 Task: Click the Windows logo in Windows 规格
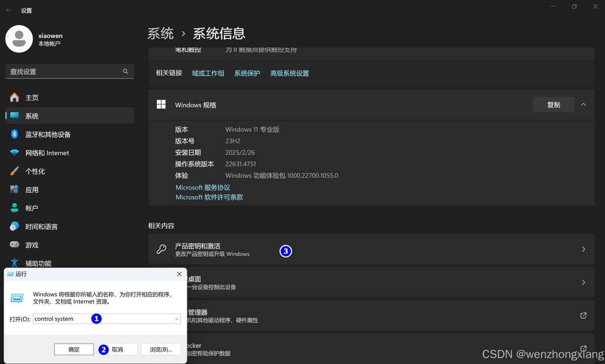click(x=161, y=104)
